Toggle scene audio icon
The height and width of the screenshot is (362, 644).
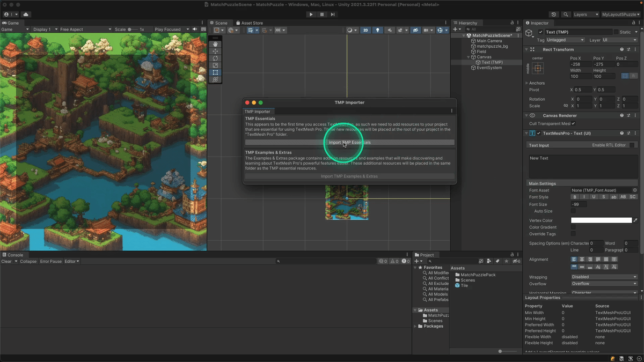tap(390, 30)
